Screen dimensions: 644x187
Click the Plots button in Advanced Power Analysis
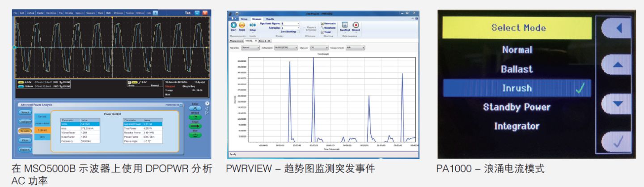coord(25,140)
